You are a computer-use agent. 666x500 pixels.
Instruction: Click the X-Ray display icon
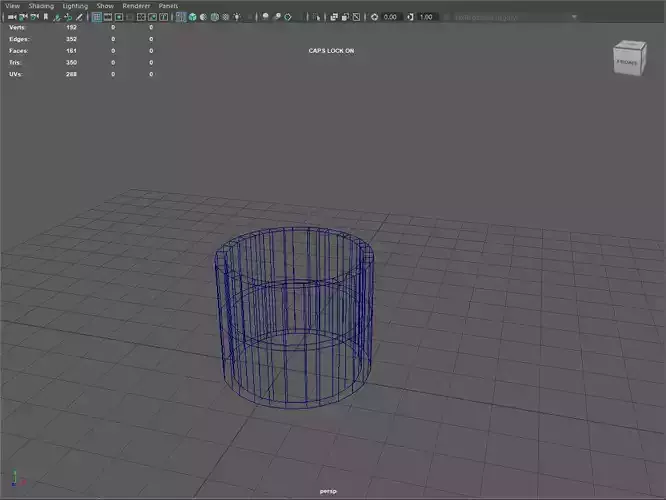coord(334,17)
